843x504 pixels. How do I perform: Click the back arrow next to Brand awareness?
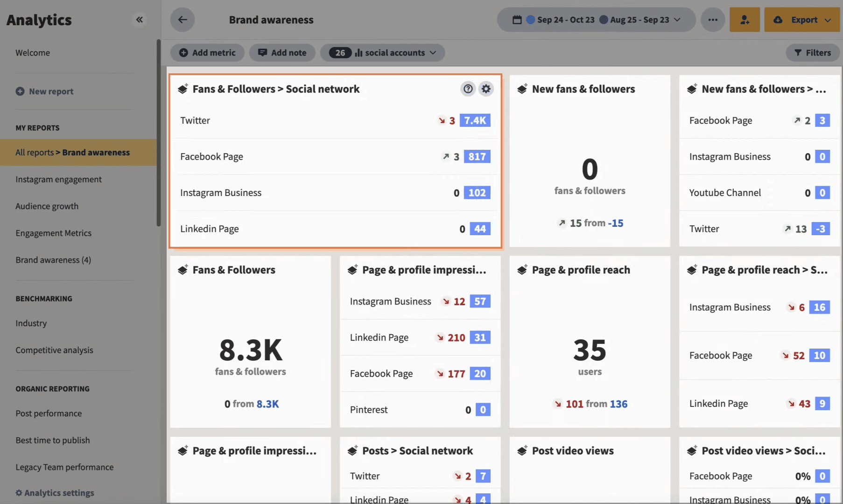(x=182, y=20)
